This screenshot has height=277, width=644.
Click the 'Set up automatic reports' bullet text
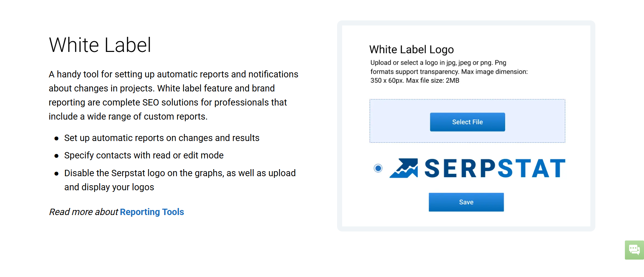[162, 138]
